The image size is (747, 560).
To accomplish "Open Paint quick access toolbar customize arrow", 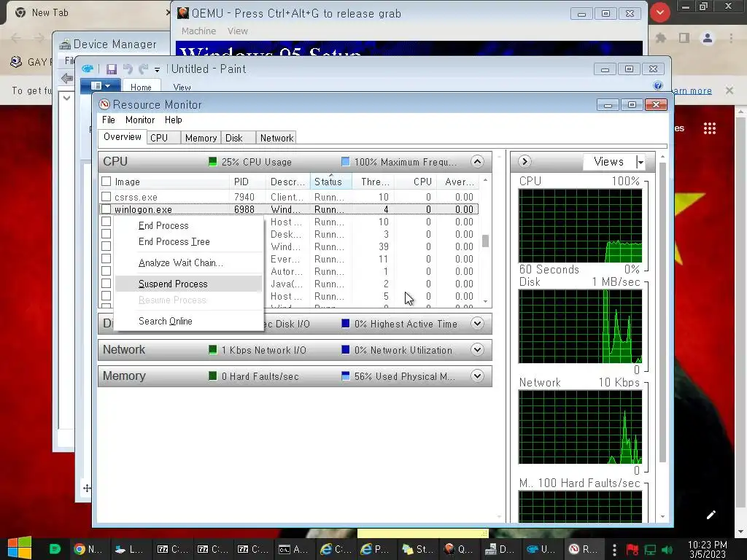I will coord(157,69).
